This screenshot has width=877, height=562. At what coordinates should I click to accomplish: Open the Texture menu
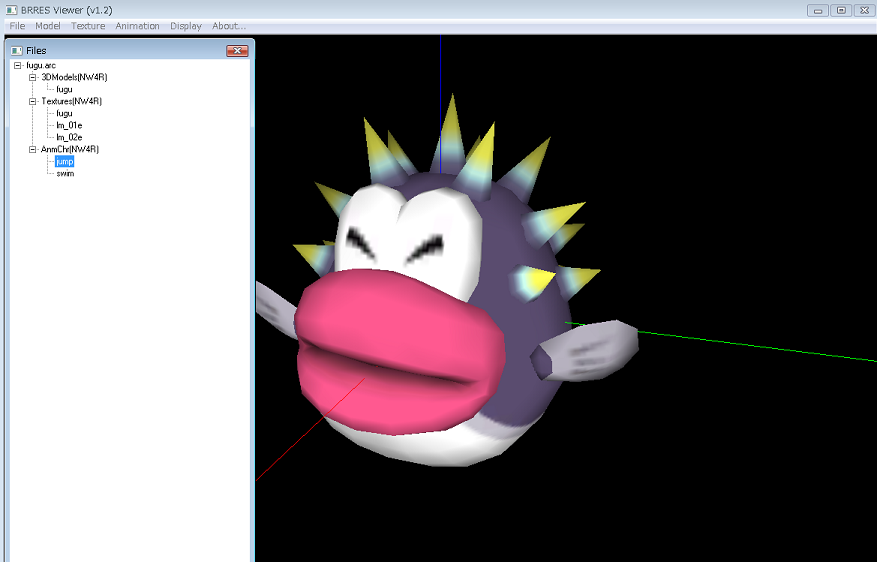[x=88, y=26]
